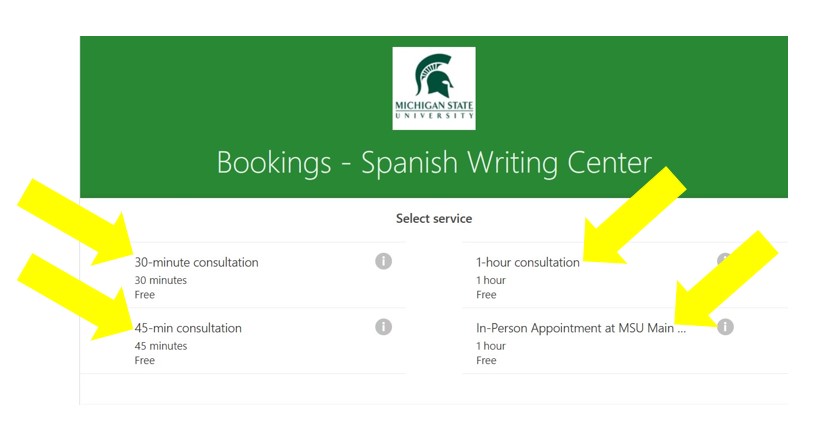Click the Bookings - Spanish Writing Center title
The height and width of the screenshot is (435, 829).
(434, 162)
